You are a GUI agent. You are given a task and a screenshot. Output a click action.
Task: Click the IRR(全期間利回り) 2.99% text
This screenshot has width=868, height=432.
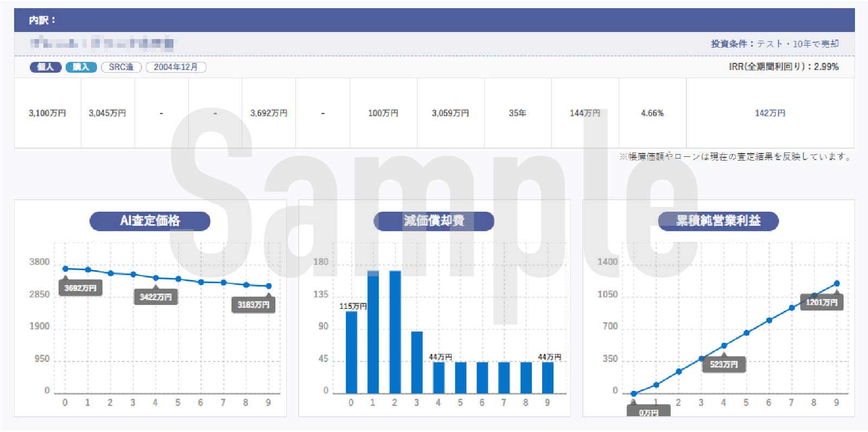[783, 67]
